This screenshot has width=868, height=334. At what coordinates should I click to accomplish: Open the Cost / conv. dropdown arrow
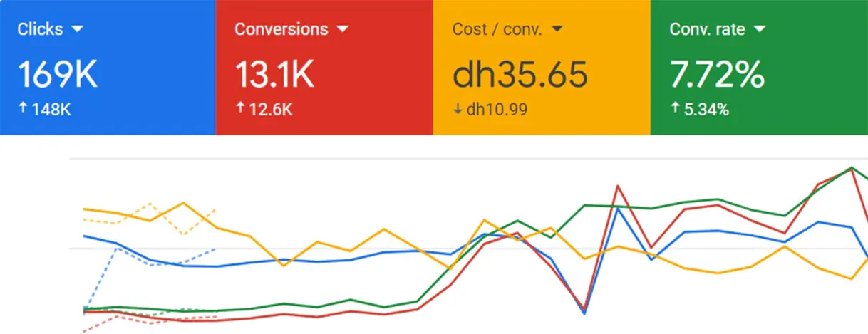click(x=557, y=29)
